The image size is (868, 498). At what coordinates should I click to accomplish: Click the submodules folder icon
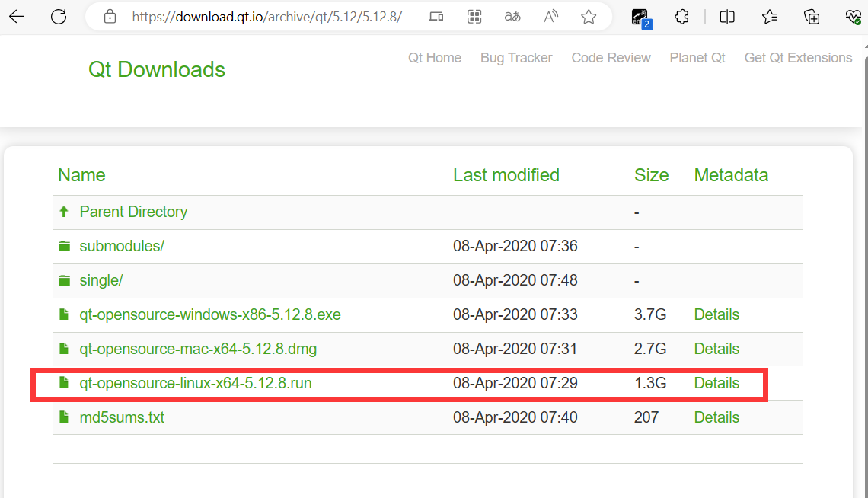click(64, 246)
